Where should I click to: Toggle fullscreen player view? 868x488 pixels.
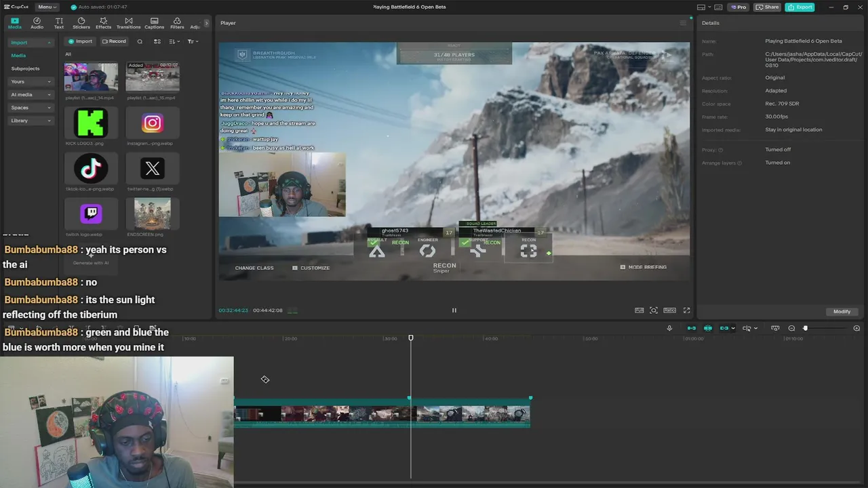pyautogui.click(x=686, y=310)
